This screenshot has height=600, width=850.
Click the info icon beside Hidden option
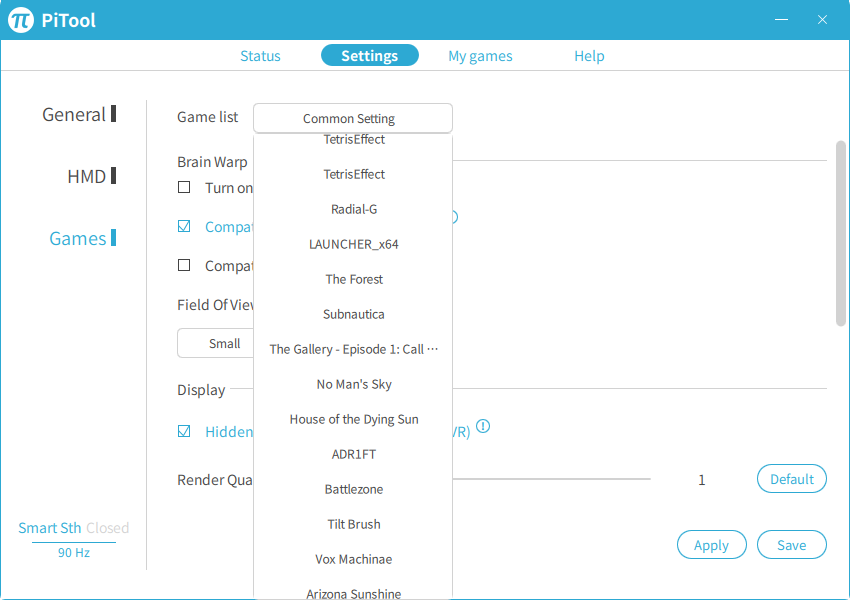click(483, 427)
